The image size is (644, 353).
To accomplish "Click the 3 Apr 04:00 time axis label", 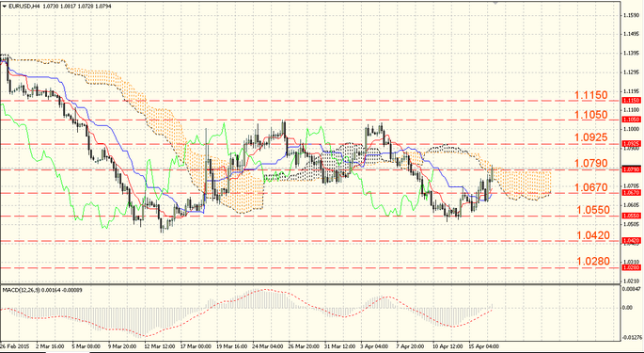I will click(374, 346).
